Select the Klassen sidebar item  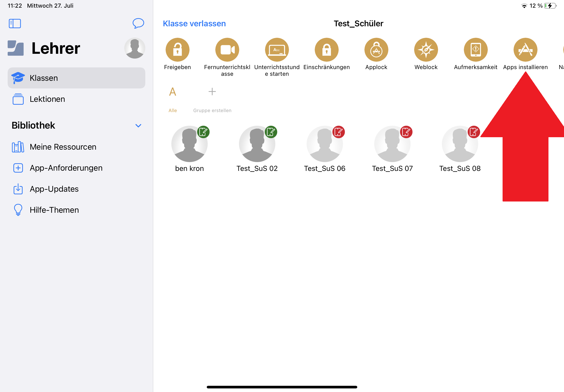76,78
